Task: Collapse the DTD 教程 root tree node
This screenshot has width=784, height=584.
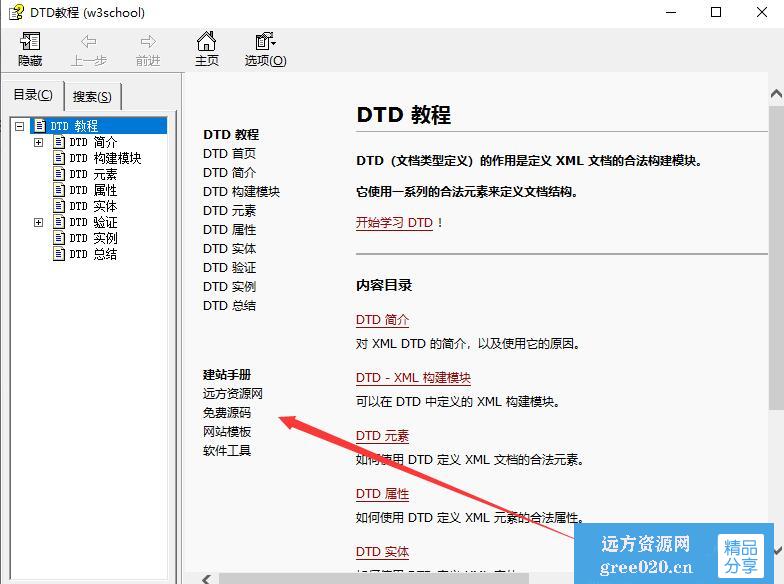Action: [x=20, y=126]
